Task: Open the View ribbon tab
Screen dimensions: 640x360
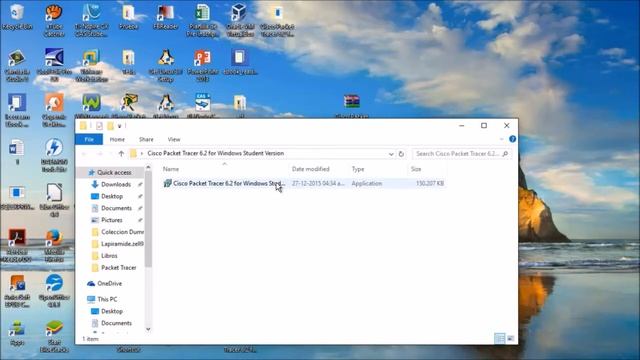Action: point(174,140)
